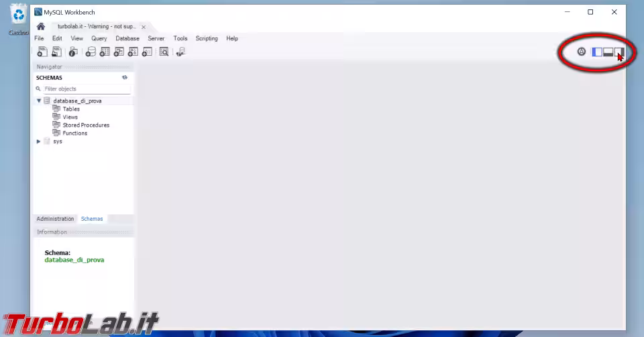Go to the Home screen tab
This screenshot has width=644, height=337.
[41, 27]
